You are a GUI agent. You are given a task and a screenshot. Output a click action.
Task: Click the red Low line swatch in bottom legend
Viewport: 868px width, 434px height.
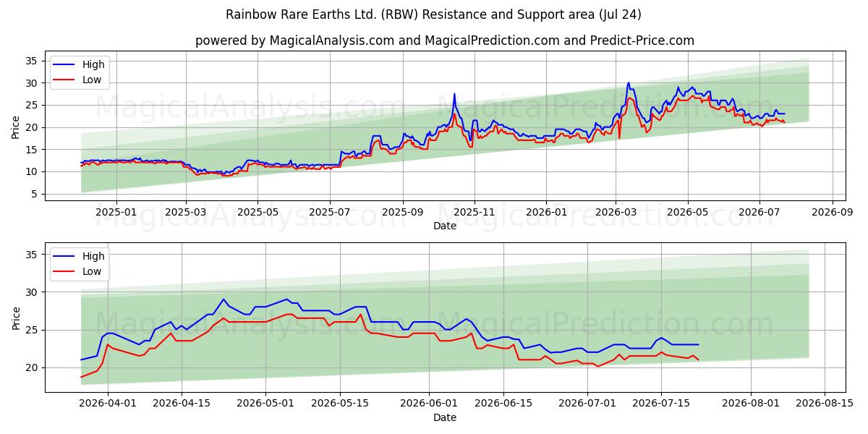point(64,272)
